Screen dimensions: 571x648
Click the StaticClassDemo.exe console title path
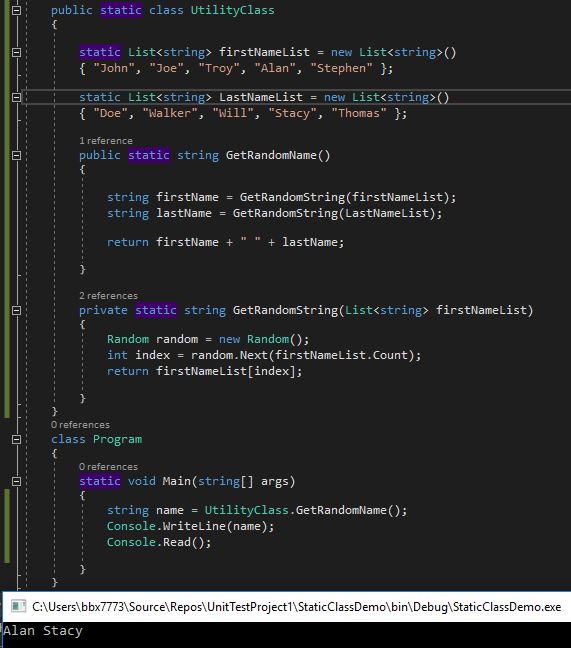click(297, 607)
